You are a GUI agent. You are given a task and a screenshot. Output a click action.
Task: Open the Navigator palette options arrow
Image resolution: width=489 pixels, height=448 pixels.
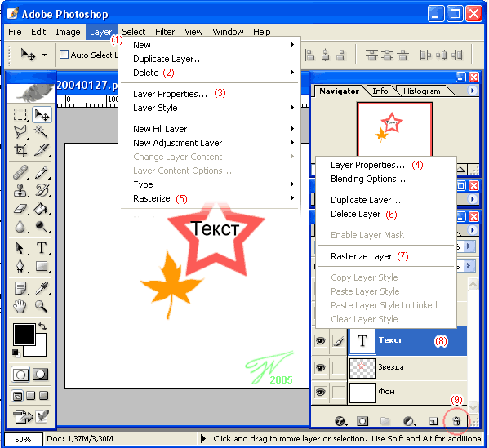pos(472,91)
